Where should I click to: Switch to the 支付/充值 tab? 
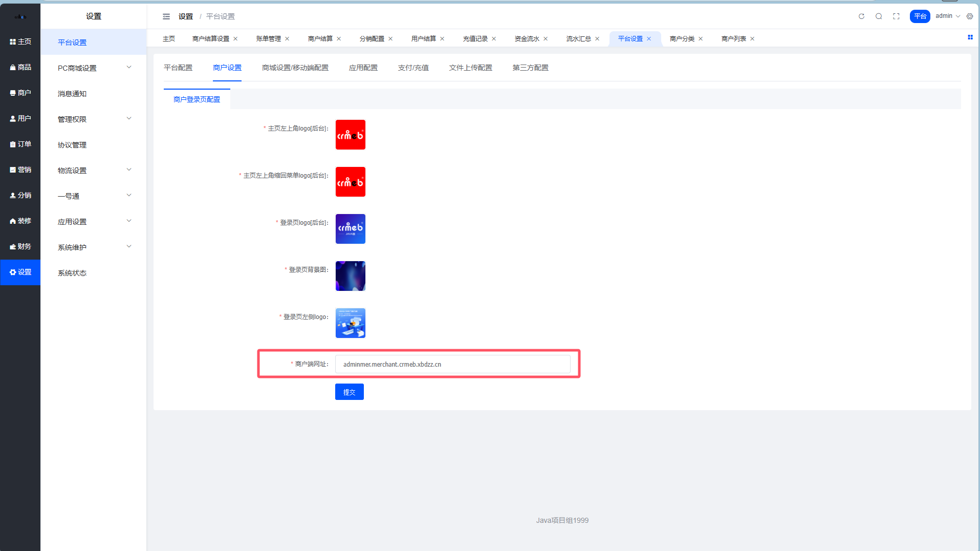pyautogui.click(x=413, y=68)
